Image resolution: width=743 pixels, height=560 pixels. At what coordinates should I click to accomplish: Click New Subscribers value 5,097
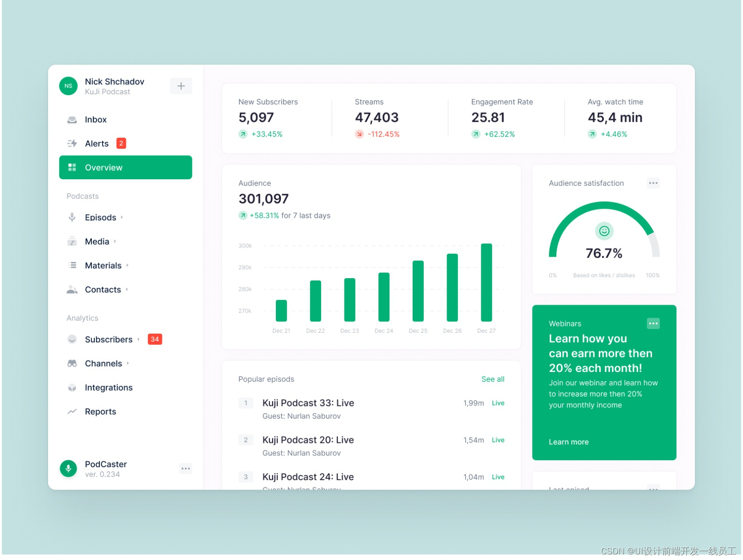[256, 118]
